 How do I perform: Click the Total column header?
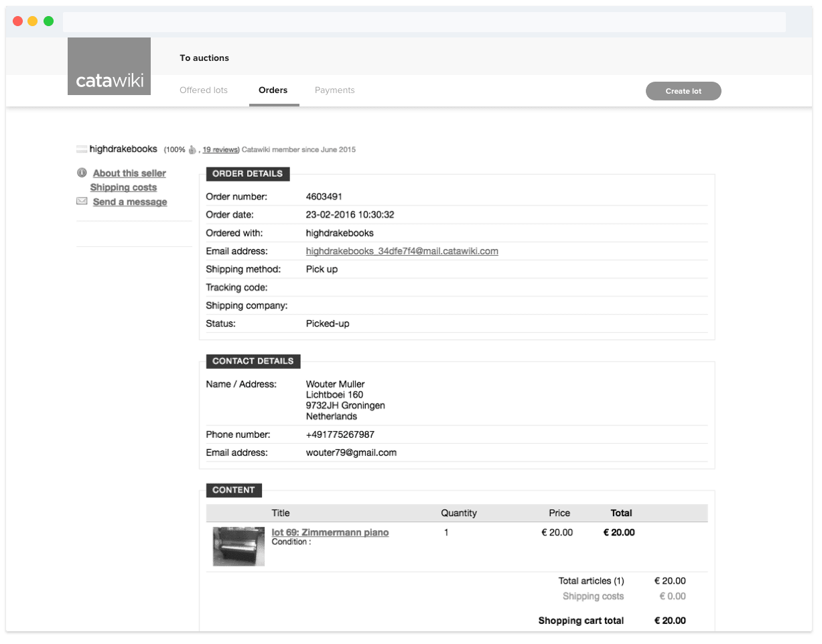(622, 513)
